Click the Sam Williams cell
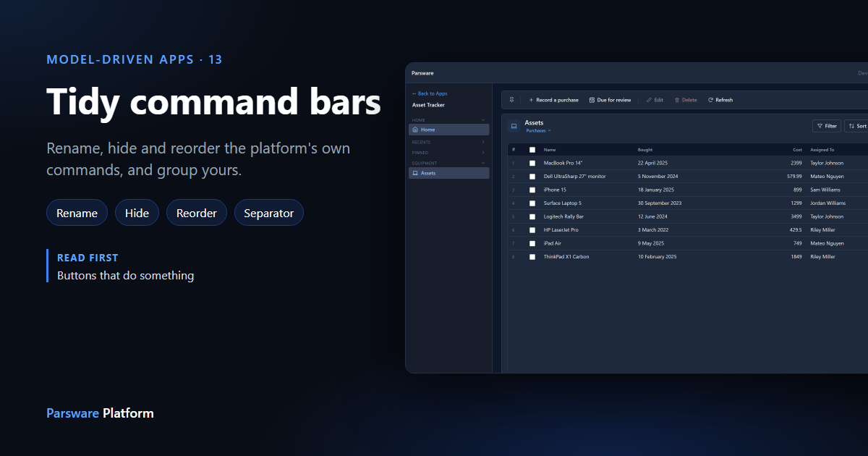 click(x=825, y=190)
